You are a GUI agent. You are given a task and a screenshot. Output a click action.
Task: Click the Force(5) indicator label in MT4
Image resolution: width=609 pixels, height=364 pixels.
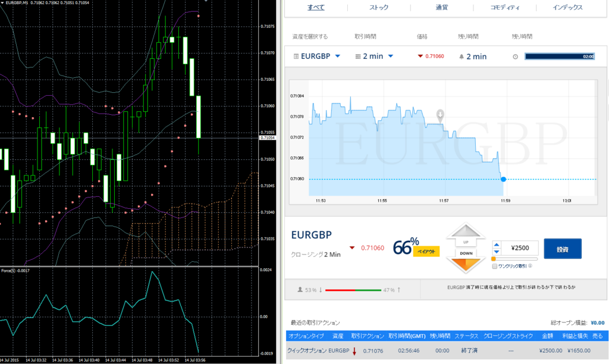pyautogui.click(x=15, y=271)
